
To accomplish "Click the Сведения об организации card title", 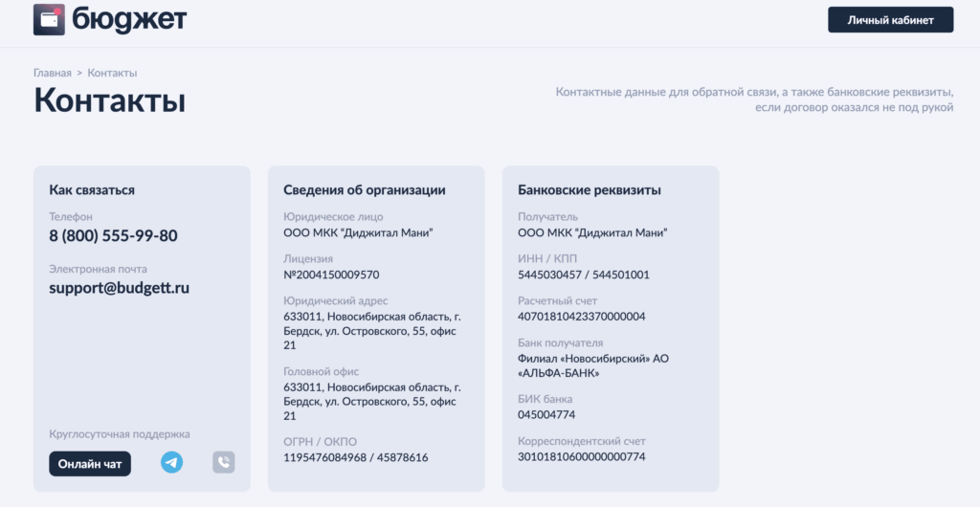I will [x=365, y=190].
